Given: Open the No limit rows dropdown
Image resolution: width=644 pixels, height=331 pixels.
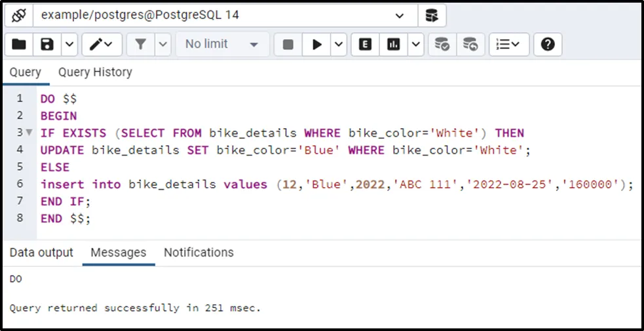Looking at the screenshot, I should 222,44.
